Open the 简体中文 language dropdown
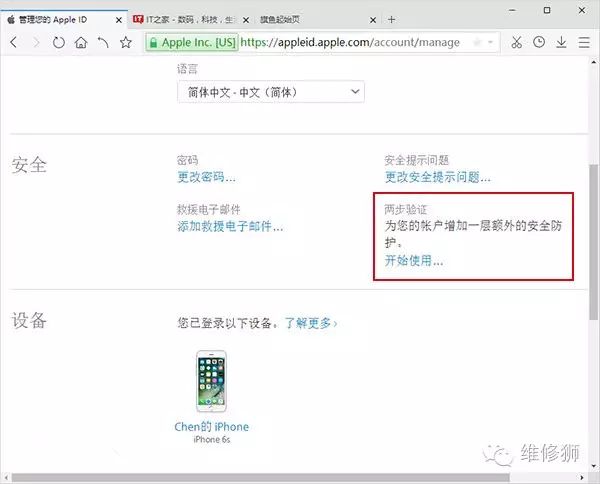 click(x=271, y=92)
